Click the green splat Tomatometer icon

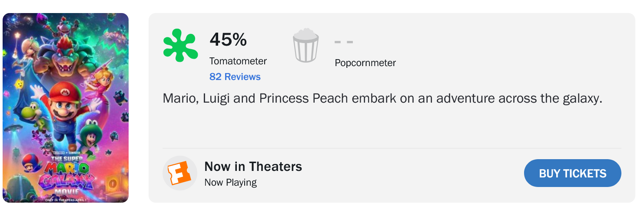tap(180, 45)
